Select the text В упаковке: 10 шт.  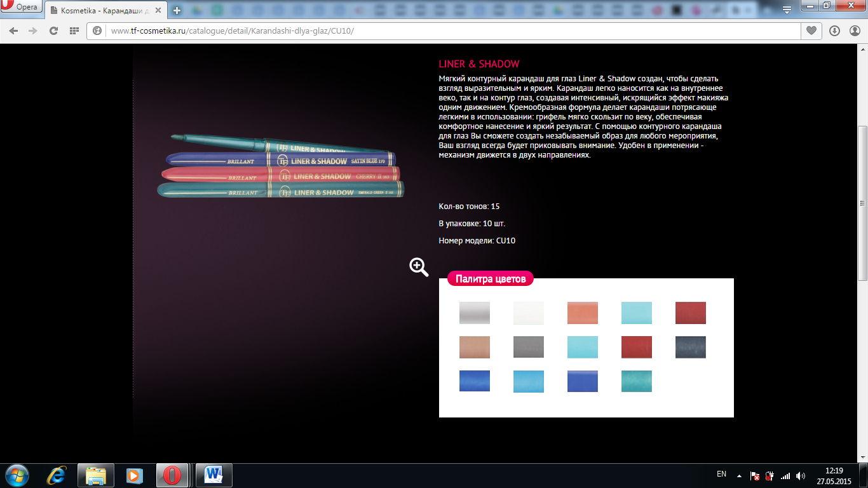(x=472, y=224)
